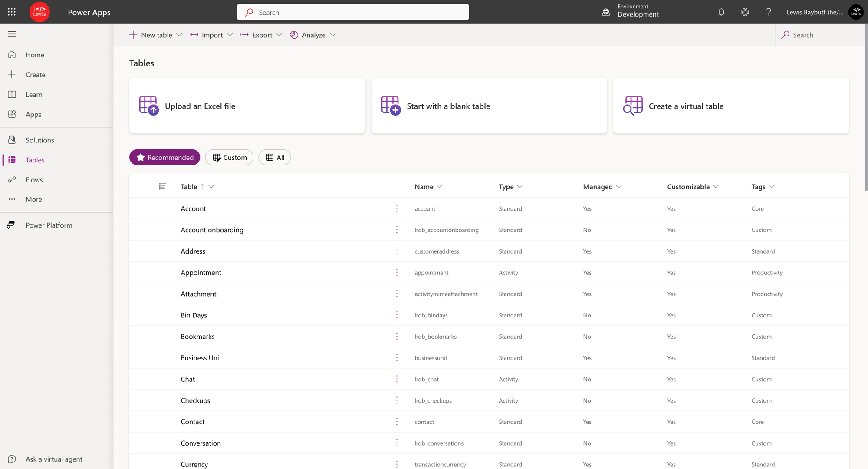Screen dimensions: 868x469
Task: Show All tables filter
Action: 275,157
